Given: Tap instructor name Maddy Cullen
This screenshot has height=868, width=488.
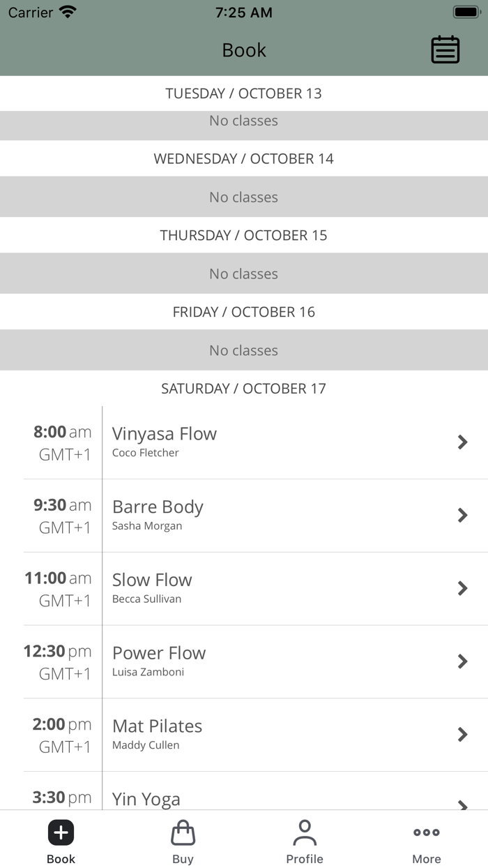Looking at the screenshot, I should [x=146, y=745].
